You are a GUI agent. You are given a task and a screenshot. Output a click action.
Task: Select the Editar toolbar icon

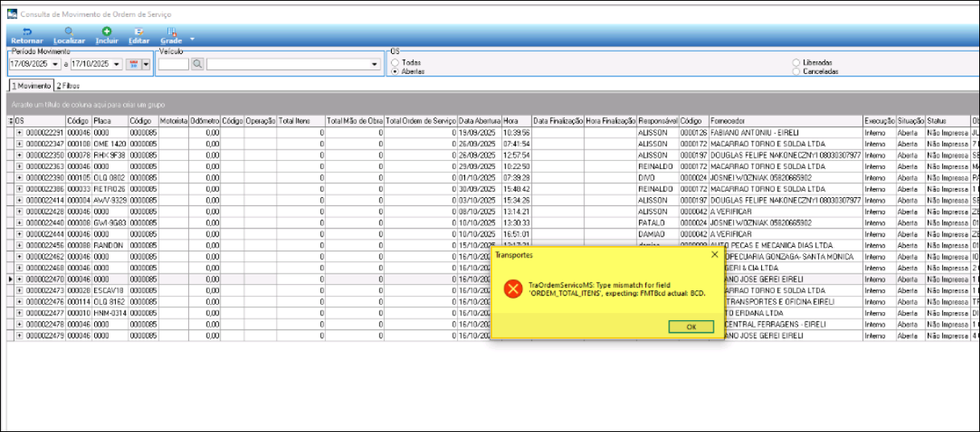tap(139, 31)
